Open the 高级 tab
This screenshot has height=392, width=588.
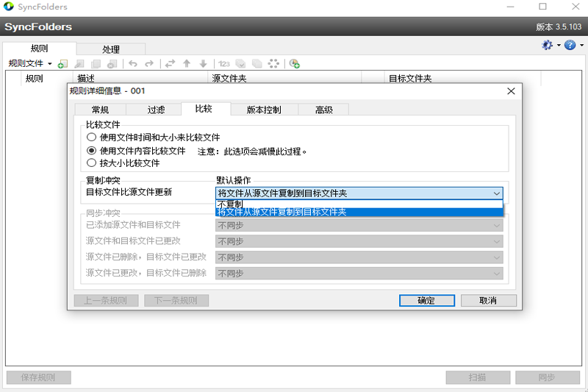323,110
